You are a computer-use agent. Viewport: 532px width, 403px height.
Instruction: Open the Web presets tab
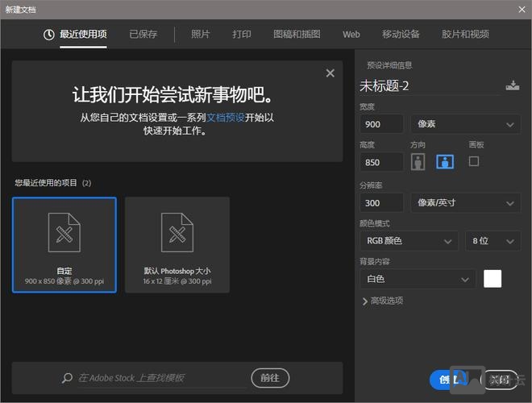point(351,35)
